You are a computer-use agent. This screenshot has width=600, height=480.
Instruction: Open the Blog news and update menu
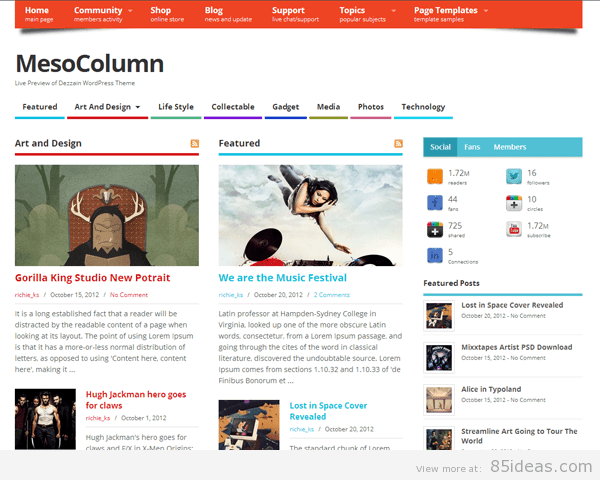[x=228, y=14]
